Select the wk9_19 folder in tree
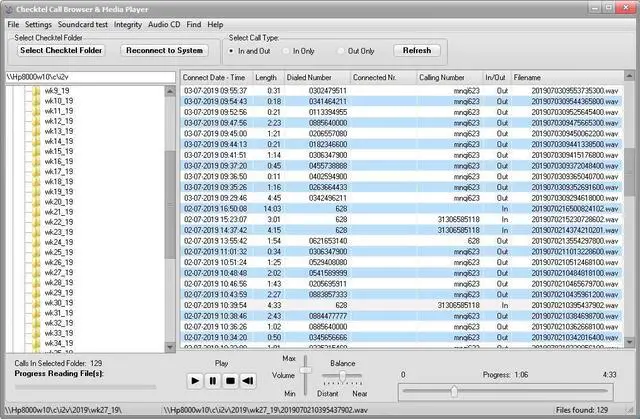This screenshot has height=419, width=640. click(x=57, y=91)
